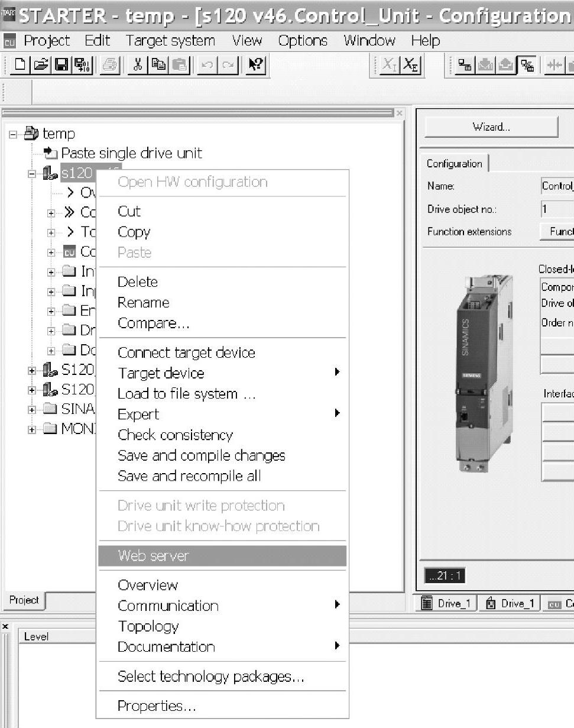Click the pressed percent-network toolbar icon
Image resolution: width=574 pixels, height=728 pixels.
click(x=526, y=65)
